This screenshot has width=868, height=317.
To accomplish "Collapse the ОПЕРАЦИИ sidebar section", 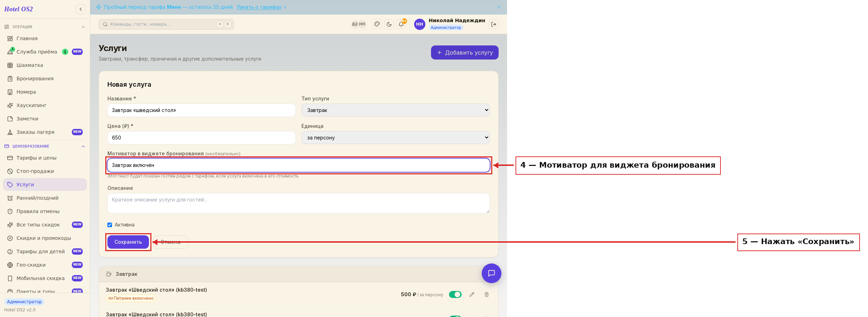I will tap(83, 27).
